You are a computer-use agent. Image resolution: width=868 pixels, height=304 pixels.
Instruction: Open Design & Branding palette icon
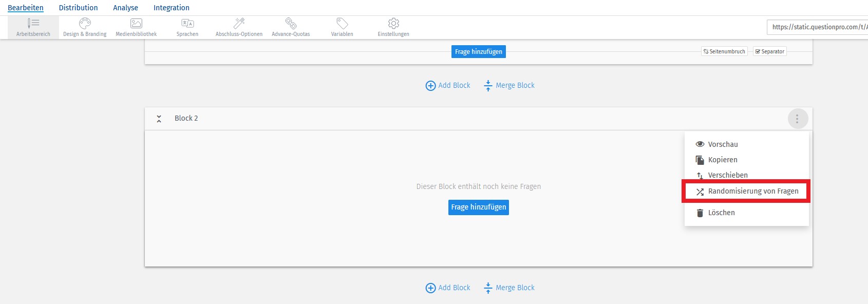[85, 23]
